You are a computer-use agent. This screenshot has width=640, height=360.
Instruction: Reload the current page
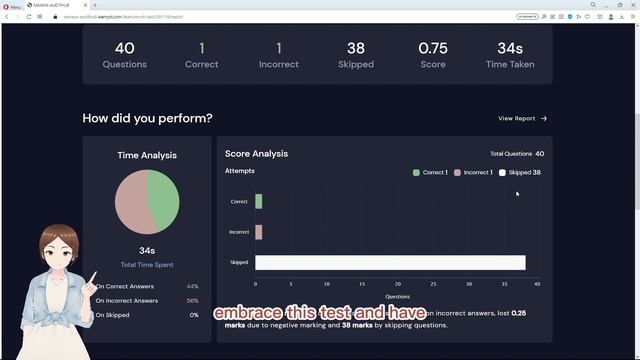(x=29, y=17)
